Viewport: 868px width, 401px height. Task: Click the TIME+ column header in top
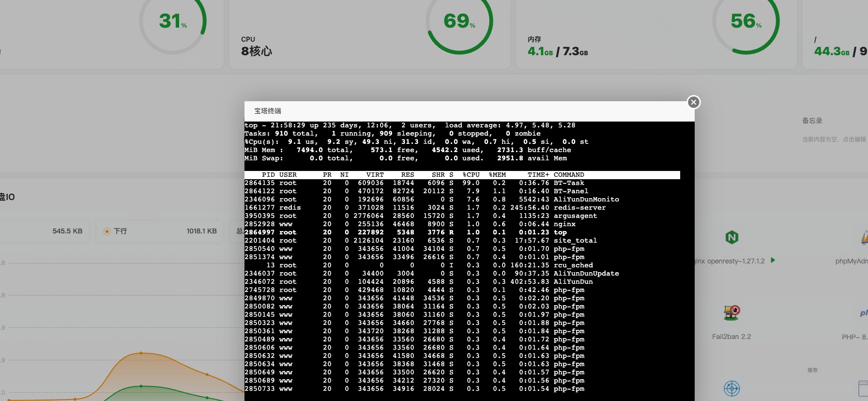point(538,175)
